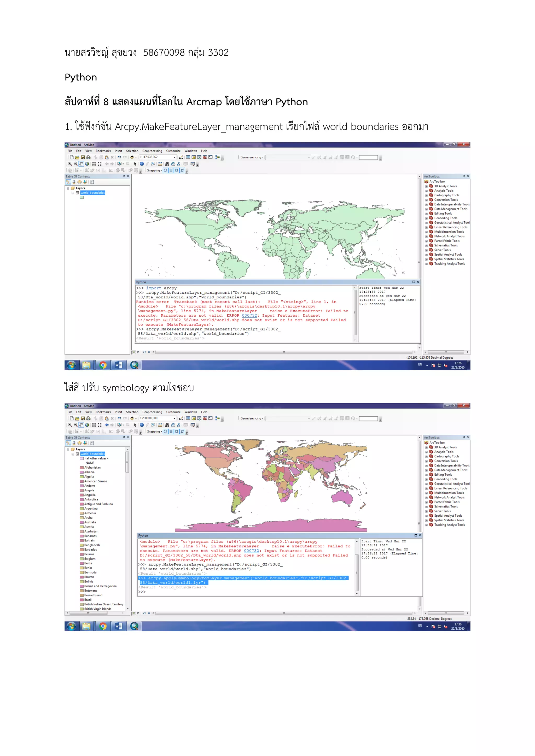Click List By Selection icon in lower Table Of Contents
The height and width of the screenshot is (756, 535).
[85, 443]
